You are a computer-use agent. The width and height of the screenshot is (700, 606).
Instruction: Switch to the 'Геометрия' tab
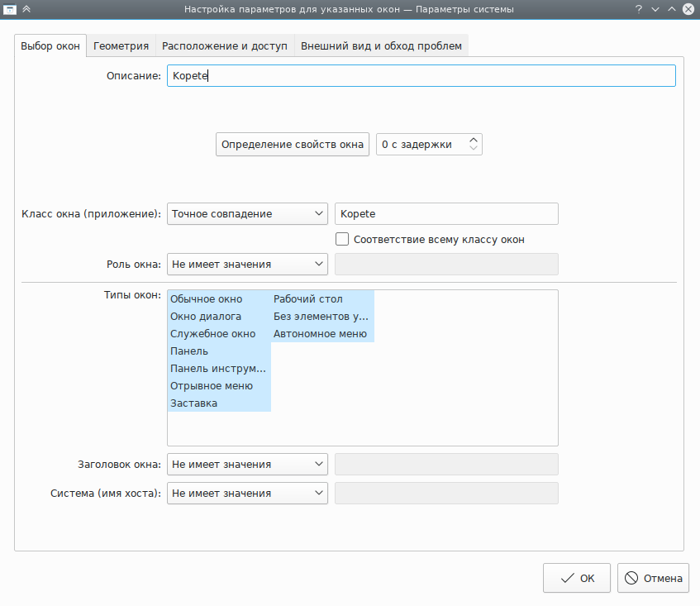click(121, 46)
